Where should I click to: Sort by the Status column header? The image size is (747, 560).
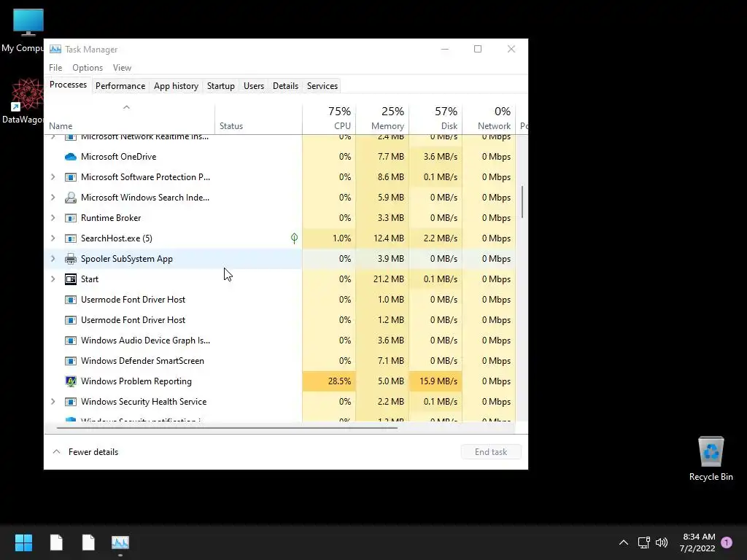click(258, 118)
